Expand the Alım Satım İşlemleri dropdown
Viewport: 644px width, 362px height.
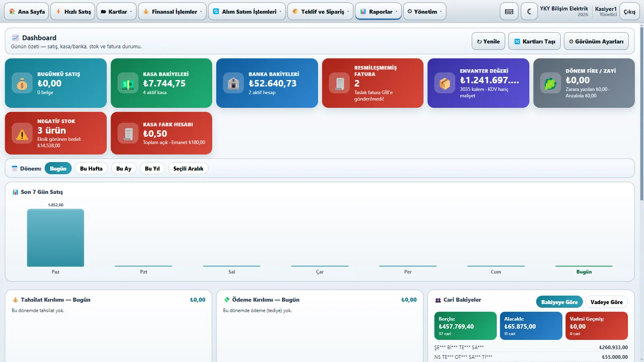click(x=247, y=12)
